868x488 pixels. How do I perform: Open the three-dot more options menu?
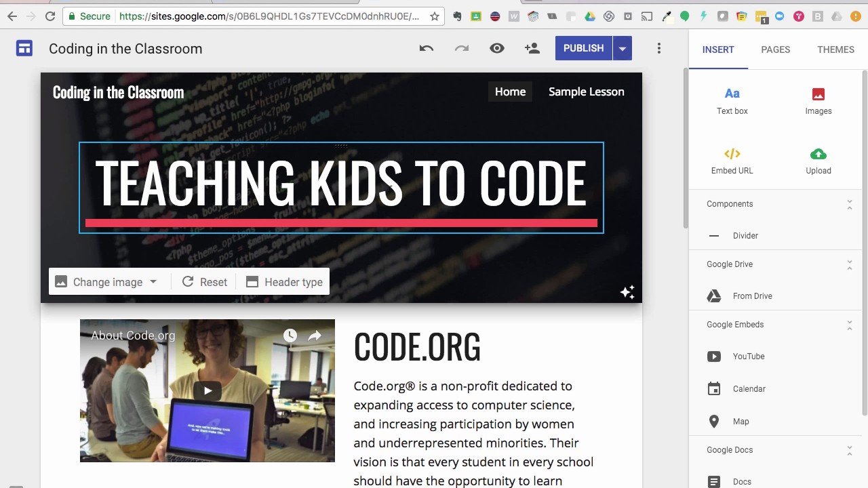(x=658, y=48)
